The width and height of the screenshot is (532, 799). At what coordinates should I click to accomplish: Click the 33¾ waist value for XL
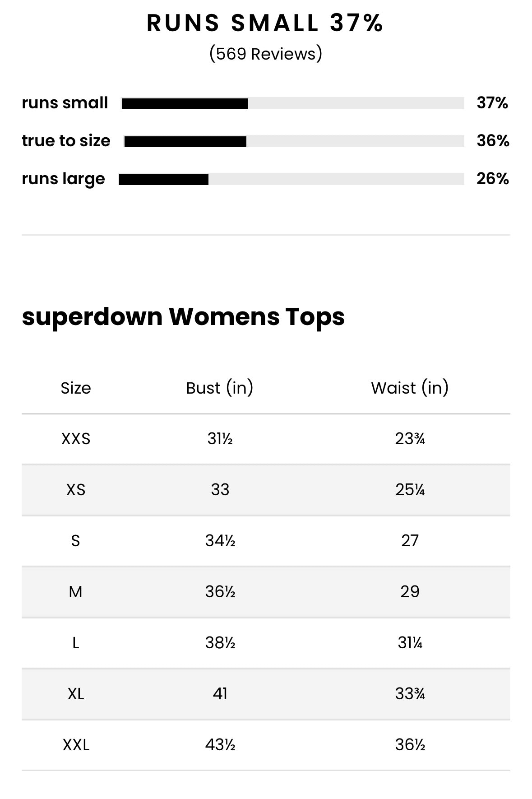[410, 694]
